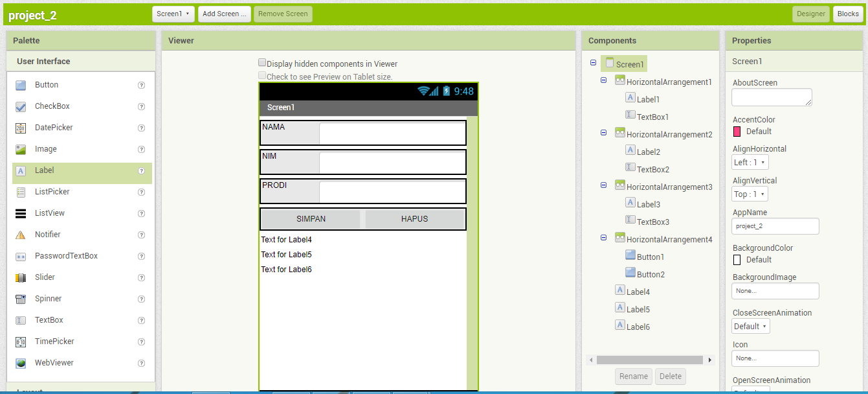Image resolution: width=868 pixels, height=394 pixels.
Task: Click the Add Screen button
Action: pyautogui.click(x=224, y=12)
